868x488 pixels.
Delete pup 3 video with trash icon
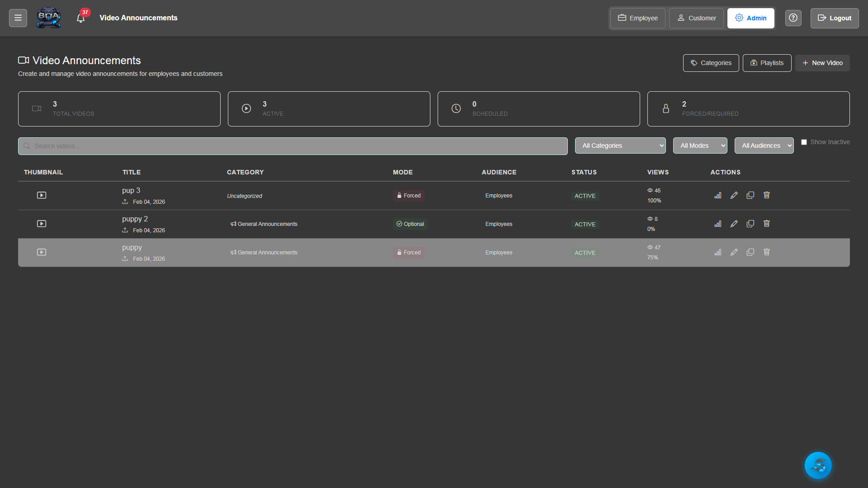(x=766, y=195)
